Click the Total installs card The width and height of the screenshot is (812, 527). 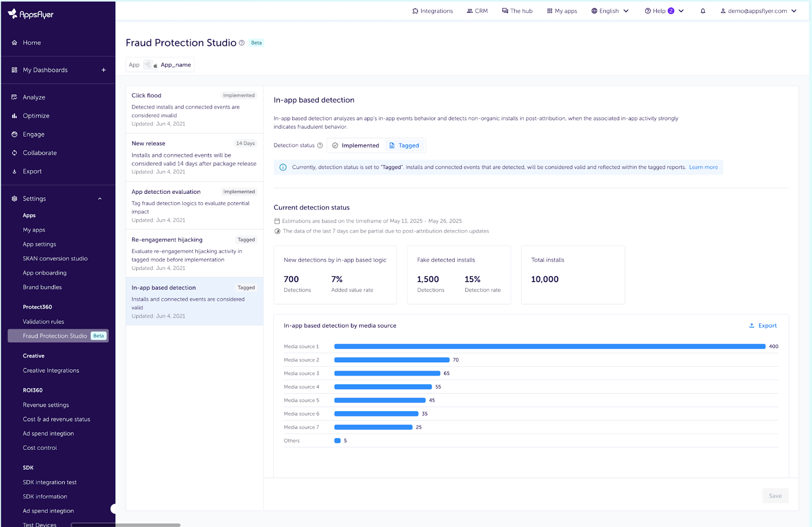(573, 275)
